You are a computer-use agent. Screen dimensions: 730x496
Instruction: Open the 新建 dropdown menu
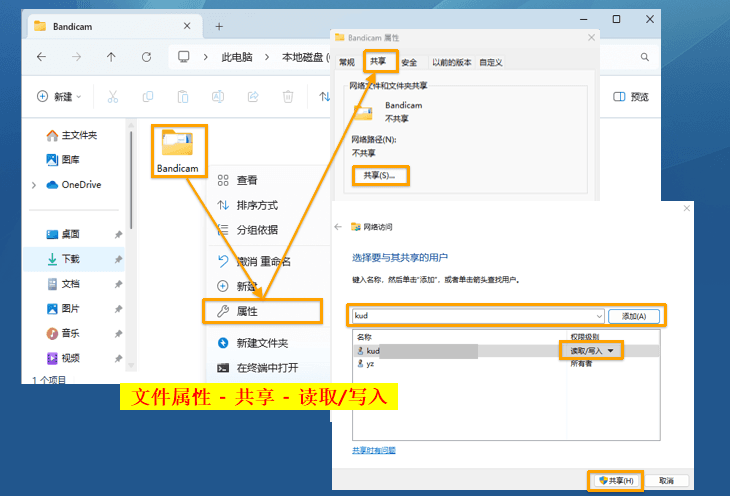(x=59, y=96)
